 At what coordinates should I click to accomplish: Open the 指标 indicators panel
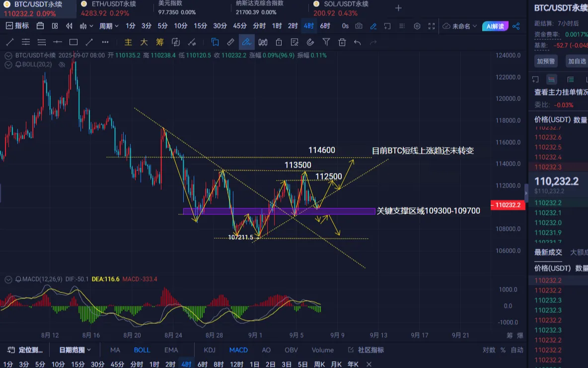17,26
